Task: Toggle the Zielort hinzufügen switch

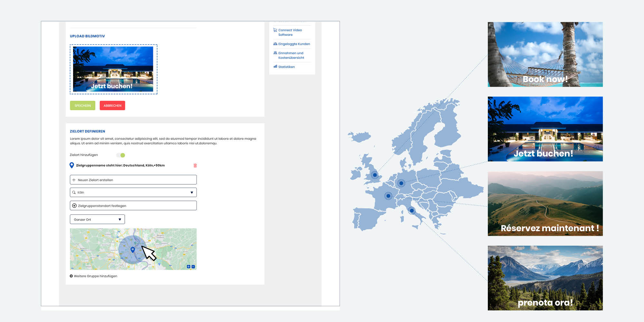Action: 121,155
